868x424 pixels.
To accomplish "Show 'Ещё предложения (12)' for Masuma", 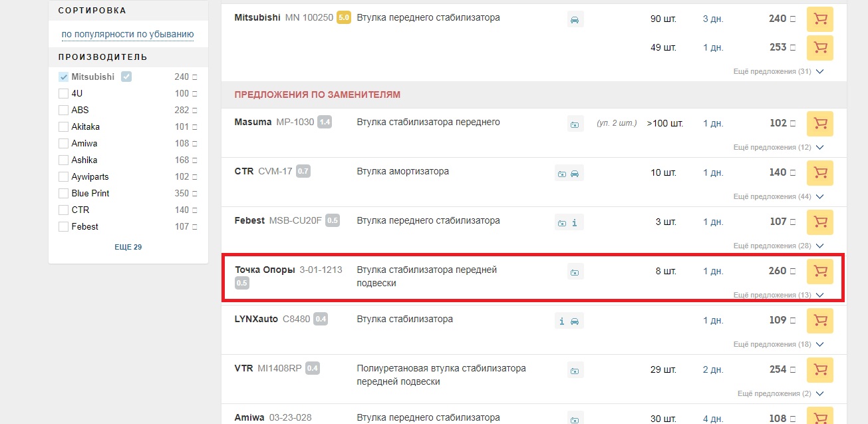I will [778, 147].
